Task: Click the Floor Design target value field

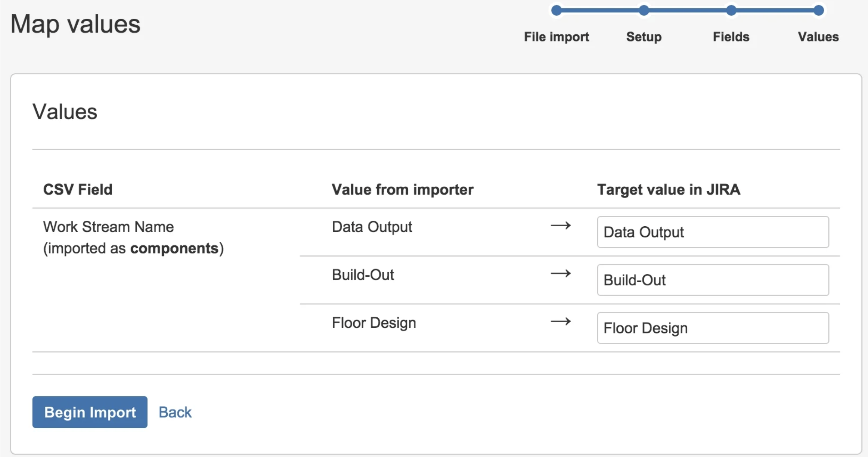Action: tap(713, 328)
